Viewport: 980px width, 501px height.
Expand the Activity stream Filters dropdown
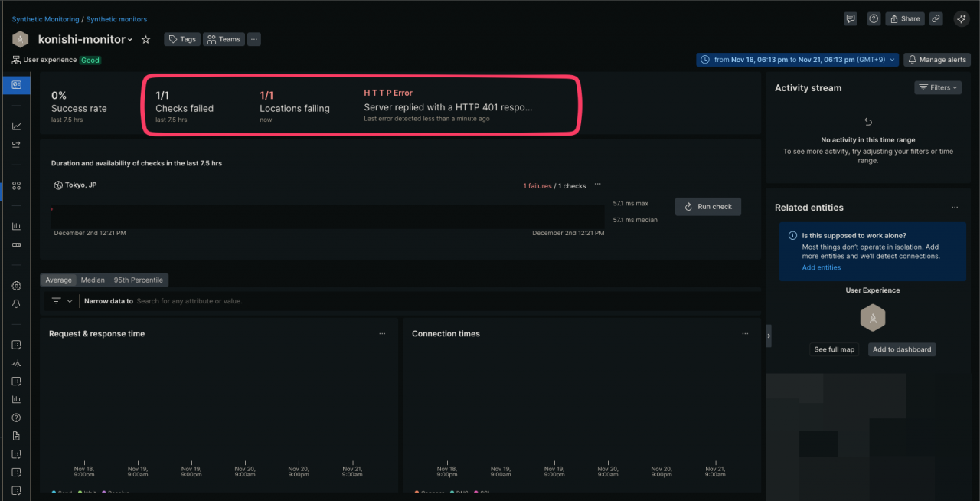click(938, 88)
